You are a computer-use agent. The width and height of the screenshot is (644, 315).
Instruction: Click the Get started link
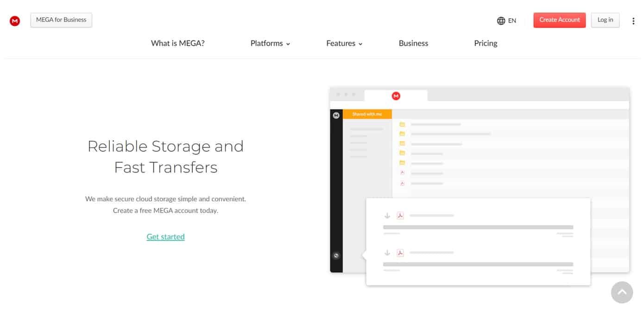click(x=165, y=237)
